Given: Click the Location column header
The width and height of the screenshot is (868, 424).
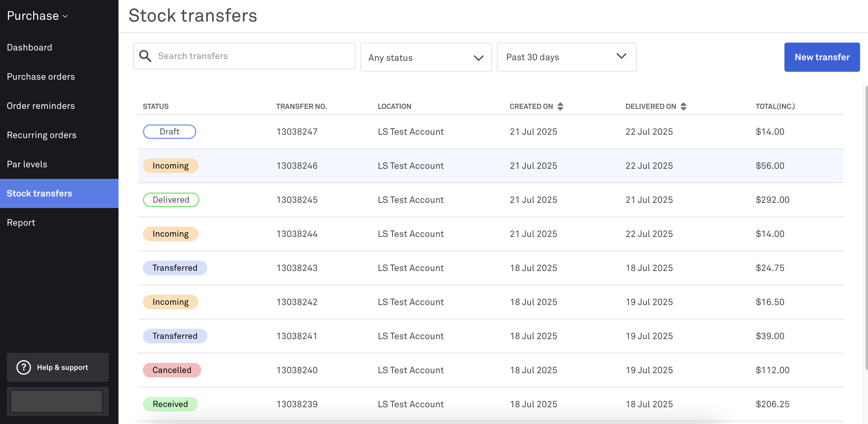Looking at the screenshot, I should click(x=394, y=106).
